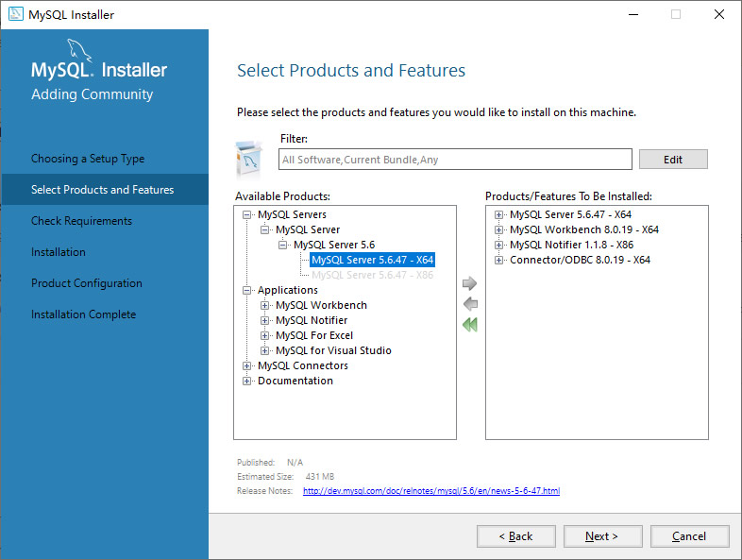
Task: Click the Cancel button
Action: pyautogui.click(x=689, y=536)
